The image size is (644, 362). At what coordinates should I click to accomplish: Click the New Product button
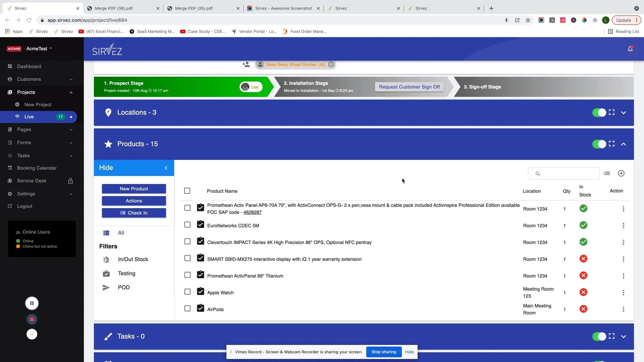[134, 189]
